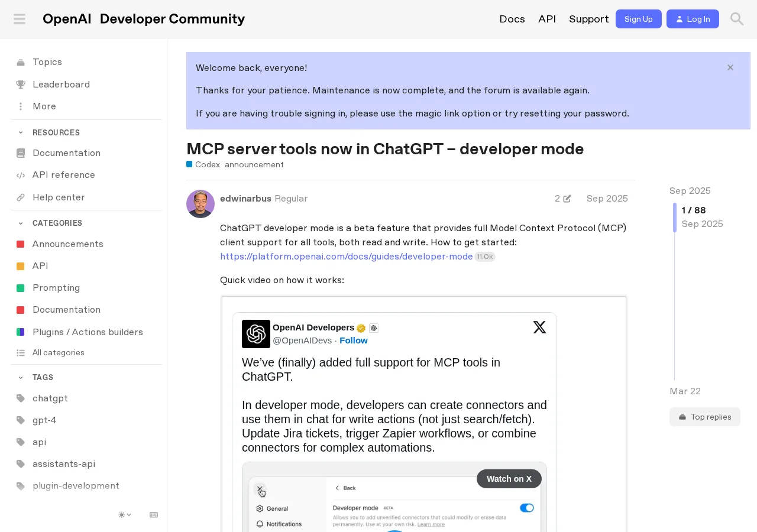Click edwinarbus profile avatar
The width and height of the screenshot is (757, 532).
(x=200, y=204)
